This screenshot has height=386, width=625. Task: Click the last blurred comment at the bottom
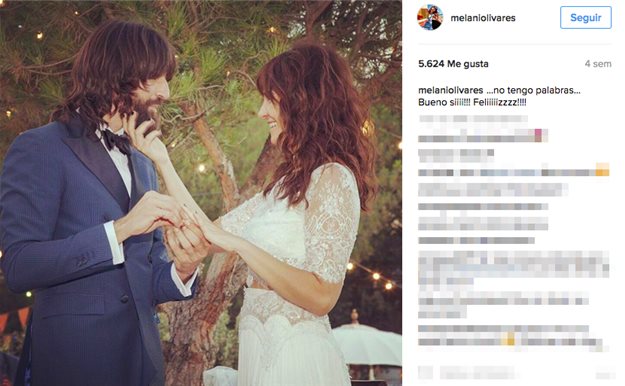513,339
